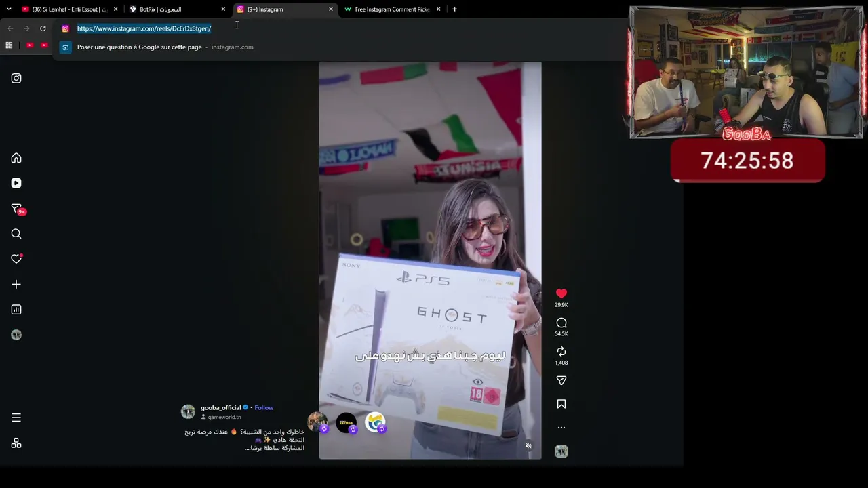The height and width of the screenshot is (488, 868).
Task: Unmute the reel with speaker icon
Action: (528, 445)
